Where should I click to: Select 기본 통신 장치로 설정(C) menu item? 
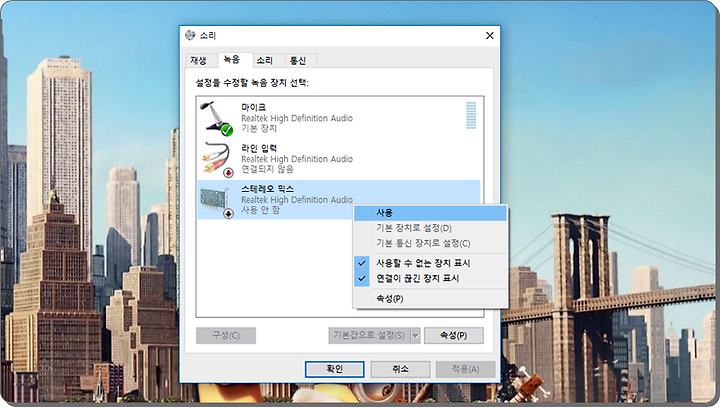pyautogui.click(x=430, y=243)
